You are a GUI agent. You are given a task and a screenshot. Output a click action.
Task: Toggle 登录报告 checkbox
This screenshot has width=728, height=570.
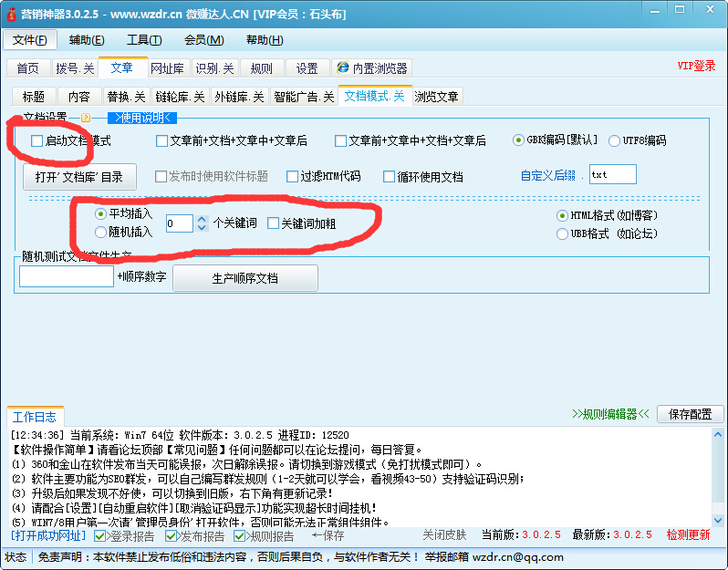click(99, 536)
